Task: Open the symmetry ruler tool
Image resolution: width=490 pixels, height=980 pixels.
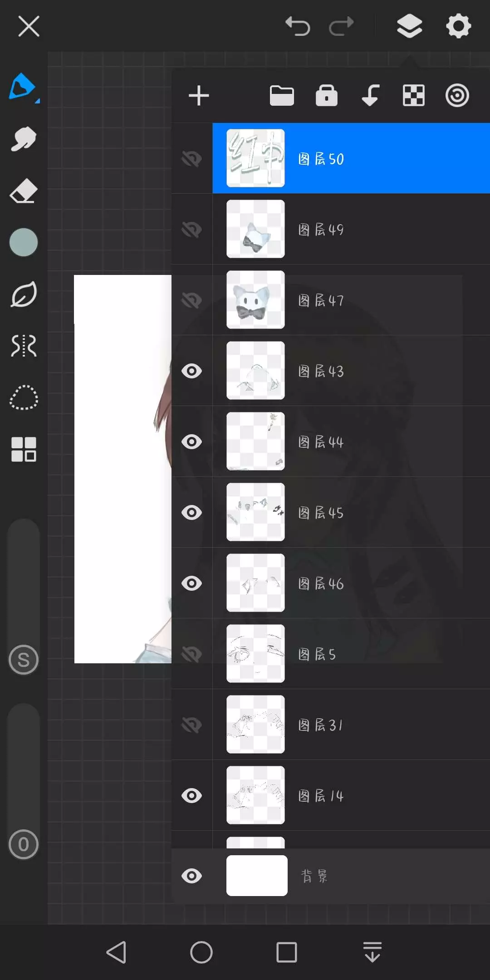Action: tap(24, 346)
